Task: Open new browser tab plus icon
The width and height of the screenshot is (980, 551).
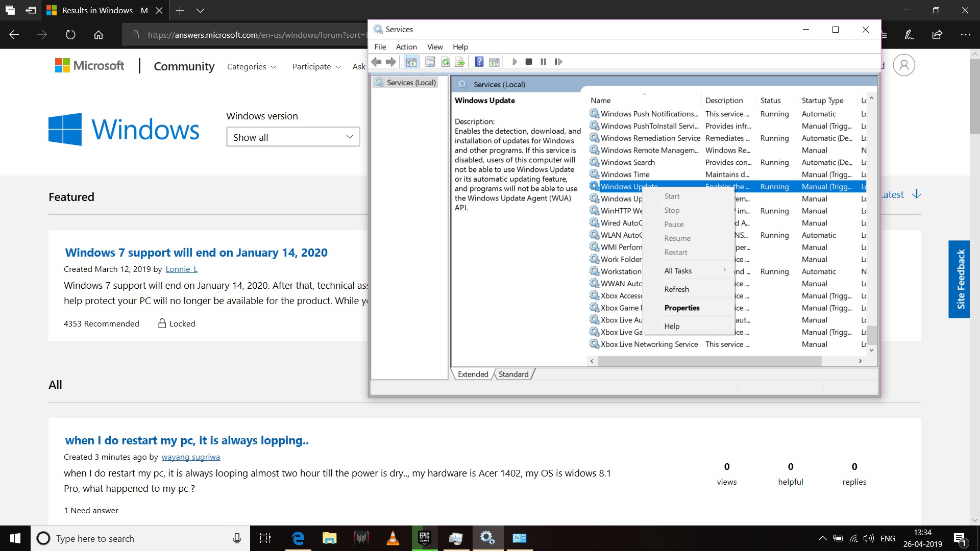Action: pyautogui.click(x=180, y=10)
